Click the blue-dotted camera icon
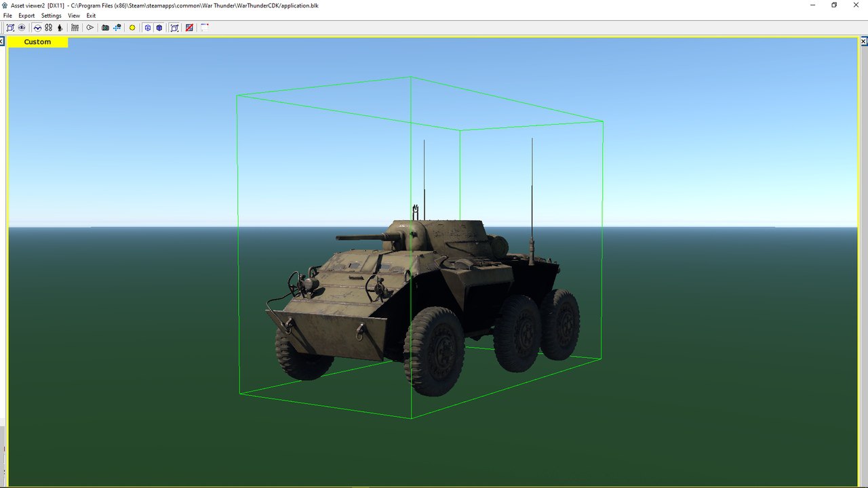 (117, 28)
